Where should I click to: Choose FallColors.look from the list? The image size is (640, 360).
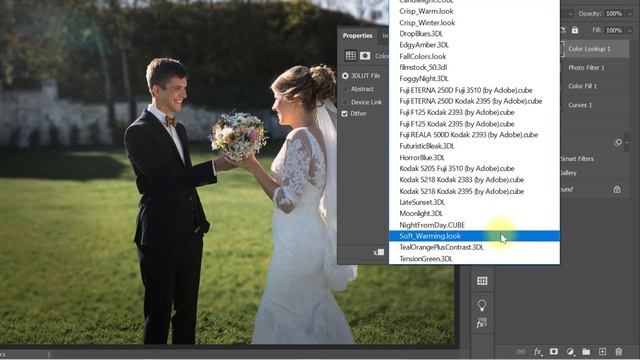pos(474,56)
